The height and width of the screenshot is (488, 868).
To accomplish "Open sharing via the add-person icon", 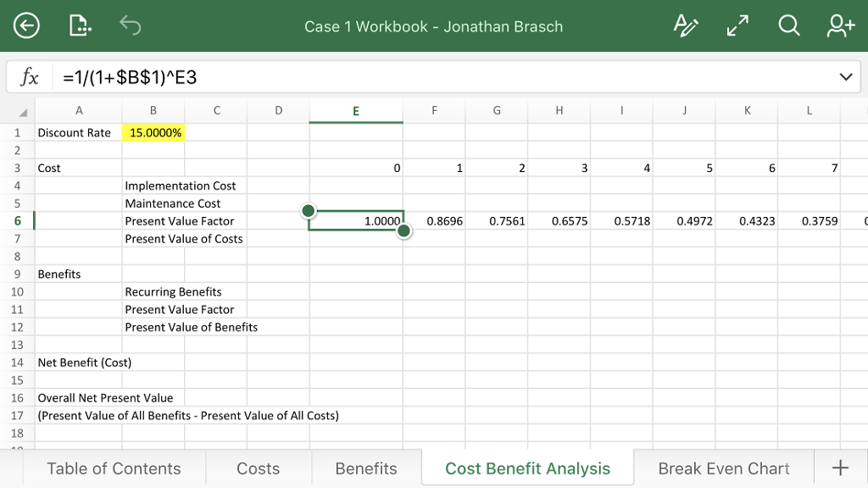I will (839, 25).
